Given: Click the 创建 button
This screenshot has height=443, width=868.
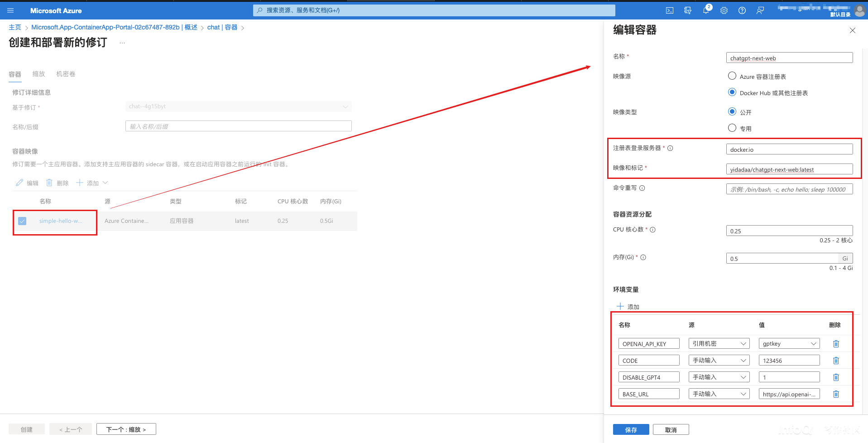Looking at the screenshot, I should tap(27, 429).
